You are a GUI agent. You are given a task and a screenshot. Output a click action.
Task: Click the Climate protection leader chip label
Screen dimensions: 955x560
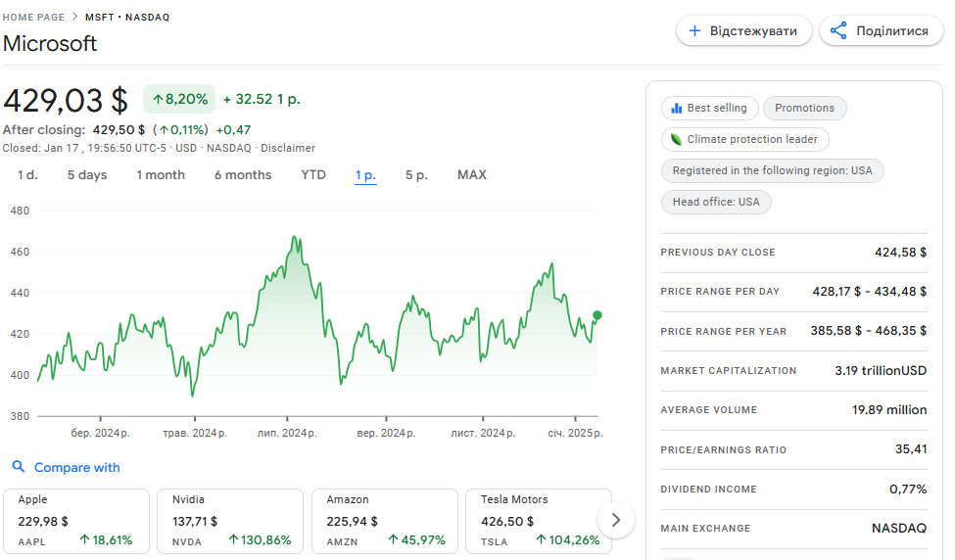[x=752, y=139]
